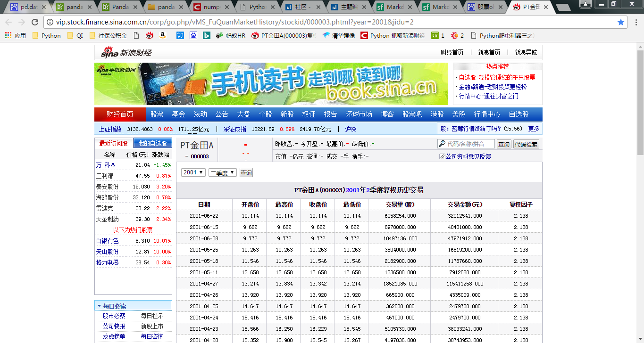Open the Chrome menu icon
This screenshot has width=644, height=343.
click(635, 22)
